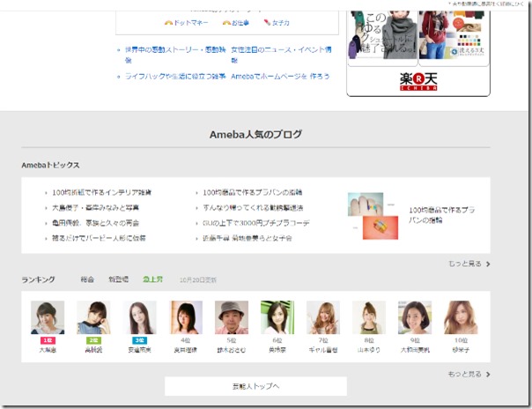Click the name 鈴木おさむ under 5位
Image resolution: width=532 pixels, height=409 pixels.
[232, 350]
